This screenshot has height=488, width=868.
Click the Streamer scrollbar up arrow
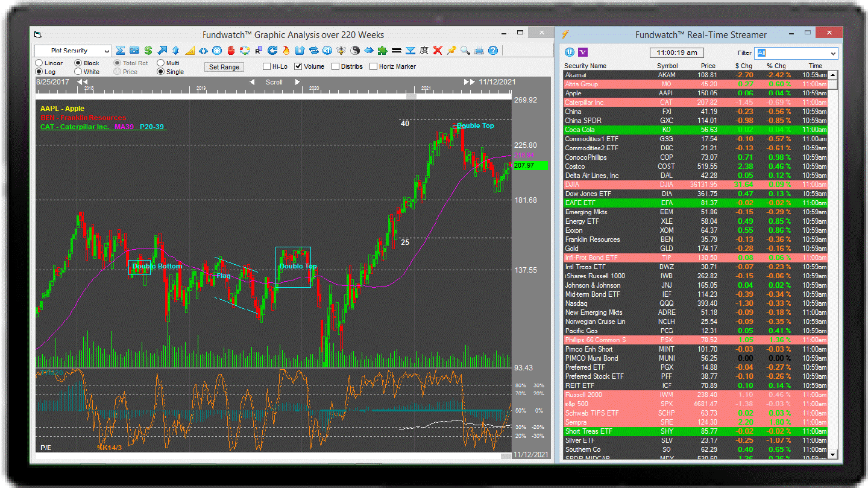pyautogui.click(x=833, y=75)
